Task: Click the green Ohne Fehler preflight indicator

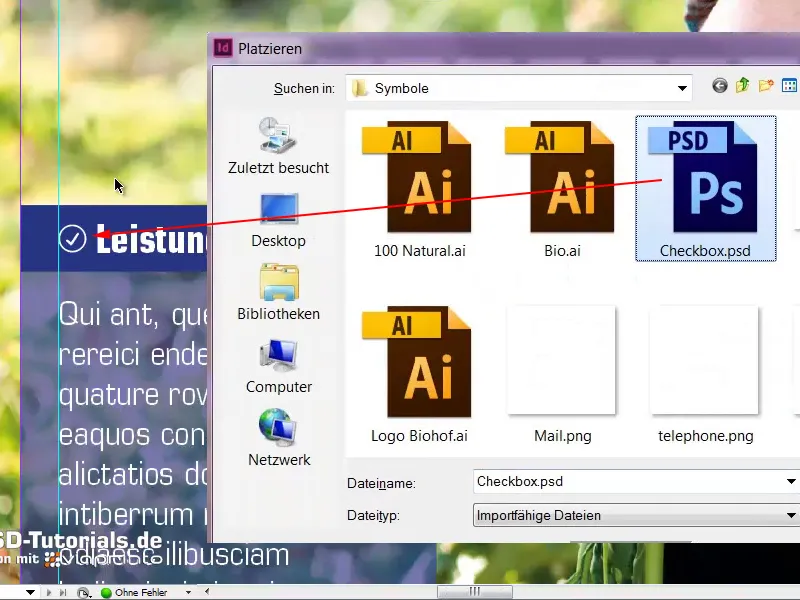Action: (x=106, y=593)
